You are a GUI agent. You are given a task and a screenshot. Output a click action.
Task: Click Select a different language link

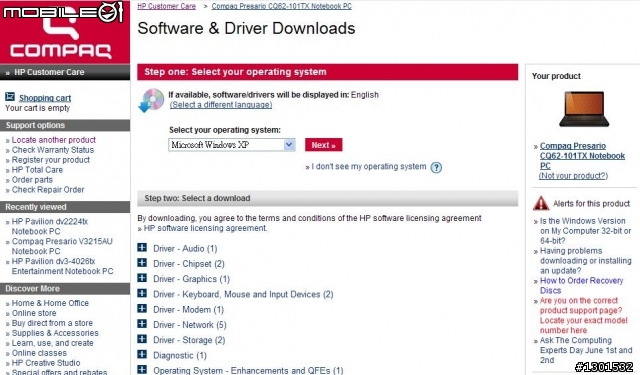tap(221, 105)
